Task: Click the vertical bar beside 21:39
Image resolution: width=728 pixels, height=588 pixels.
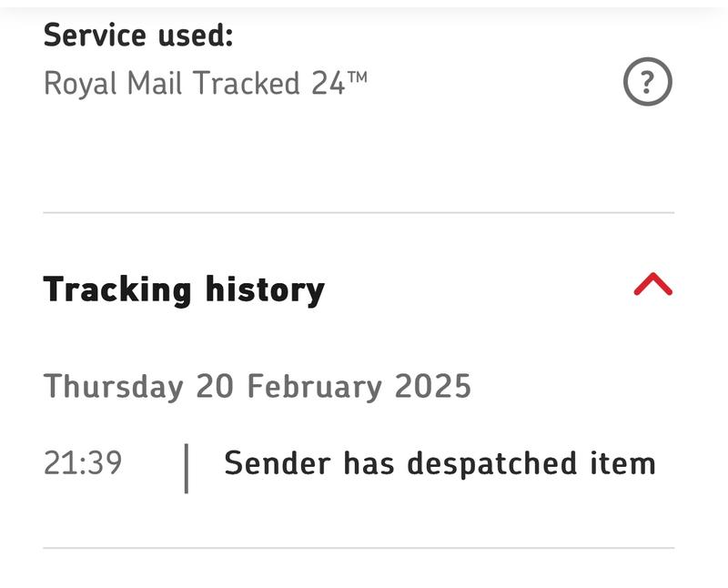Action: [186, 468]
